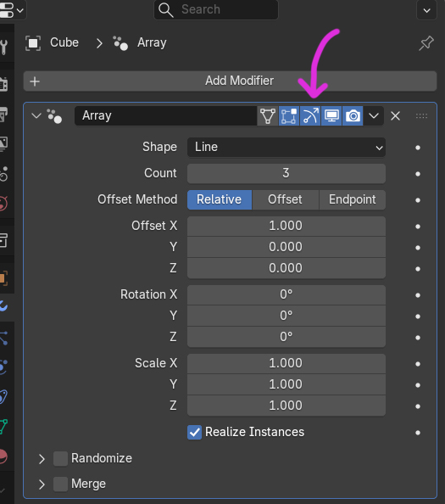This screenshot has width=445, height=504.
Task: Click the plus icon on Add Modifier
Action: click(x=35, y=81)
